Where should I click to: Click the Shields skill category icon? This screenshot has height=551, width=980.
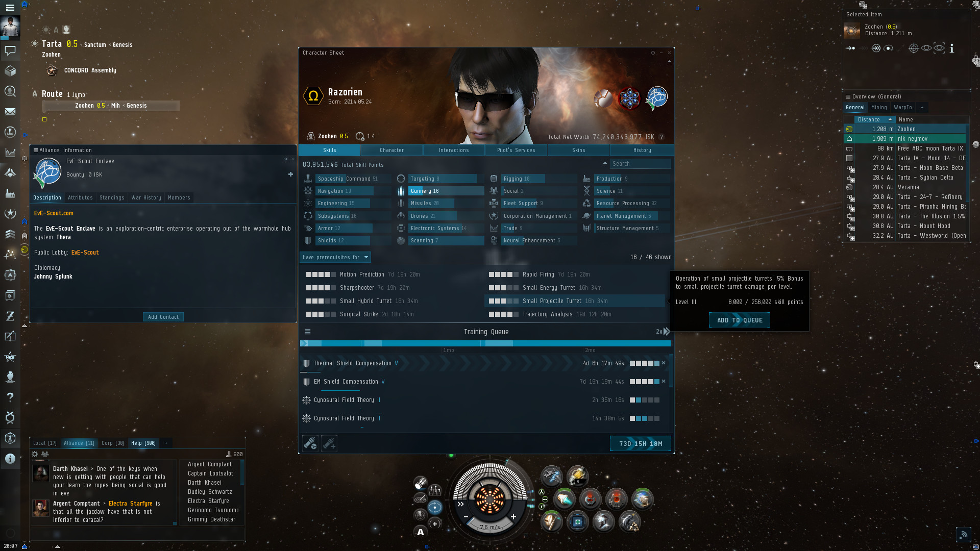point(309,240)
